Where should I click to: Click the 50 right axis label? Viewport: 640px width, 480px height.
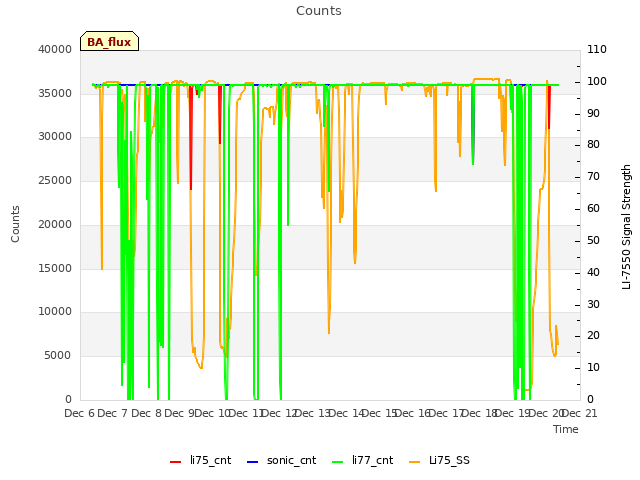[x=593, y=240]
